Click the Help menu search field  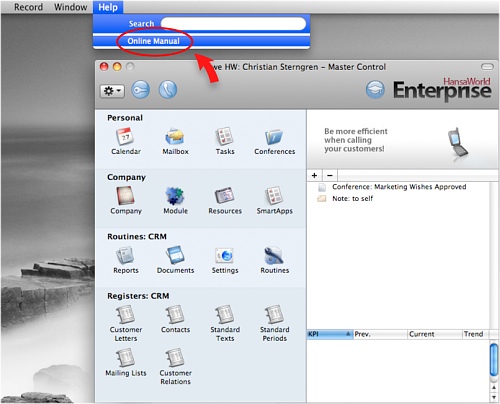(233, 24)
